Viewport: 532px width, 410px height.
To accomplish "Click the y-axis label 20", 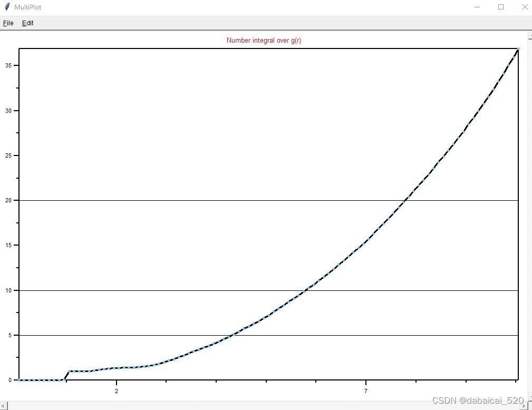I will pos(8,200).
